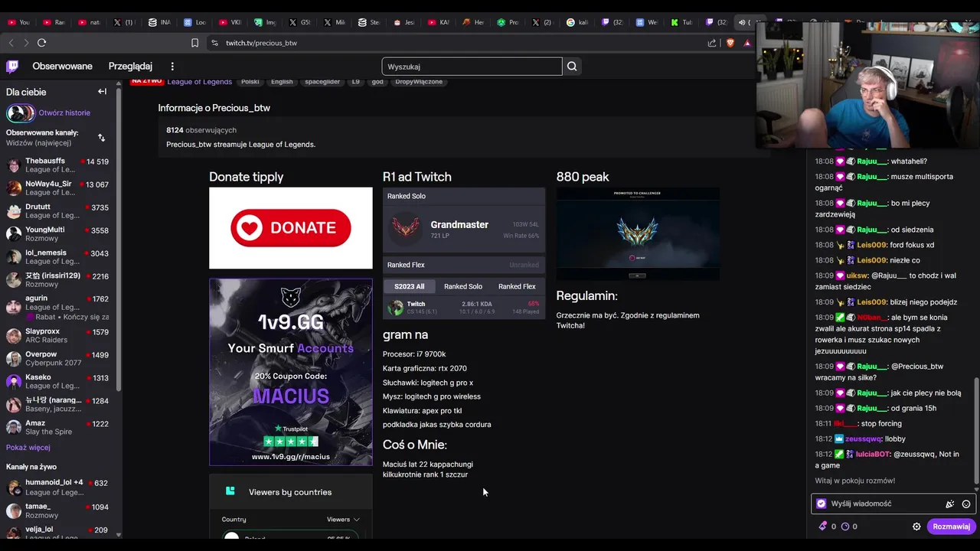Switch to Przeglądaj tab
980x551 pixels.
point(130,67)
